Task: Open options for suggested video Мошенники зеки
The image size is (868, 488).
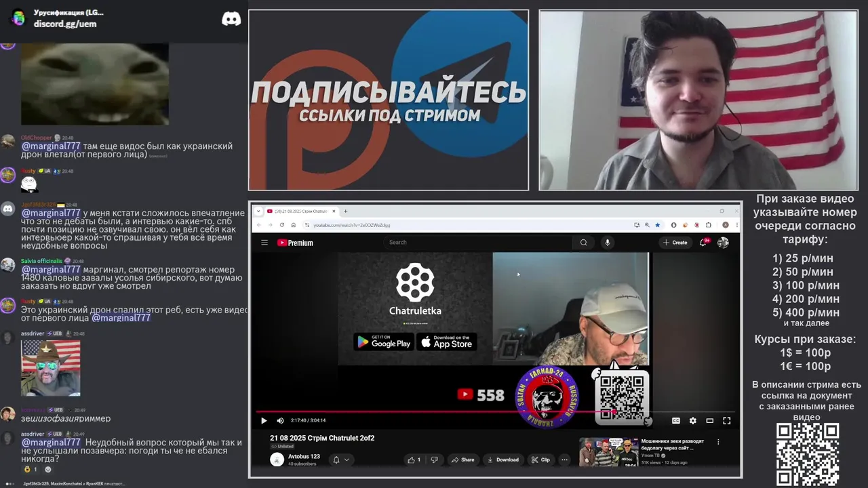Action: 718,442
